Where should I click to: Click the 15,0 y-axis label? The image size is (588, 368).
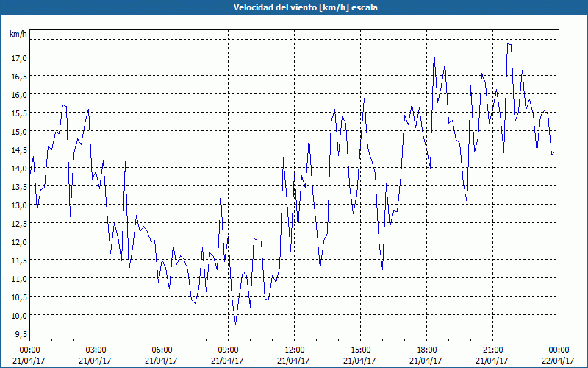click(x=20, y=132)
